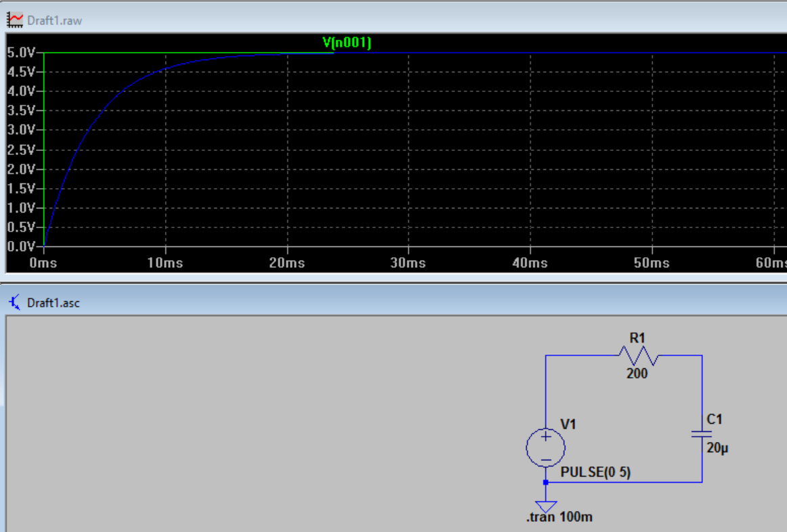Select voltage source V1 symbol
The image size is (787, 532).
click(546, 447)
